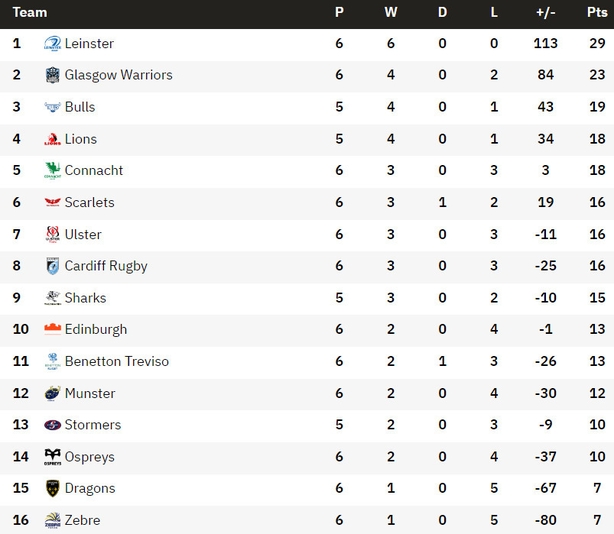Click the Glasgow Warriors crest icon
Image resolution: width=614 pixels, height=534 pixels.
[x=52, y=75]
